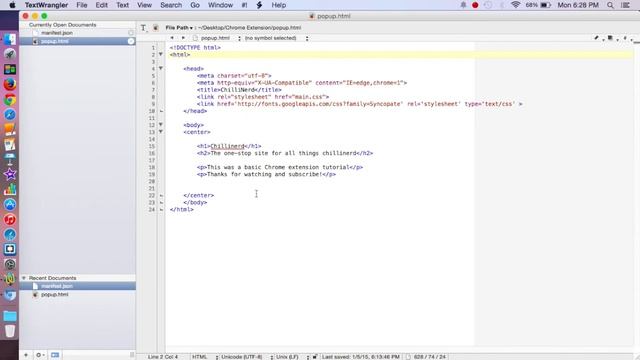Toggle the sidebar display icon at bottom
This screenshot has width=640, height=360.
tap(55, 355)
